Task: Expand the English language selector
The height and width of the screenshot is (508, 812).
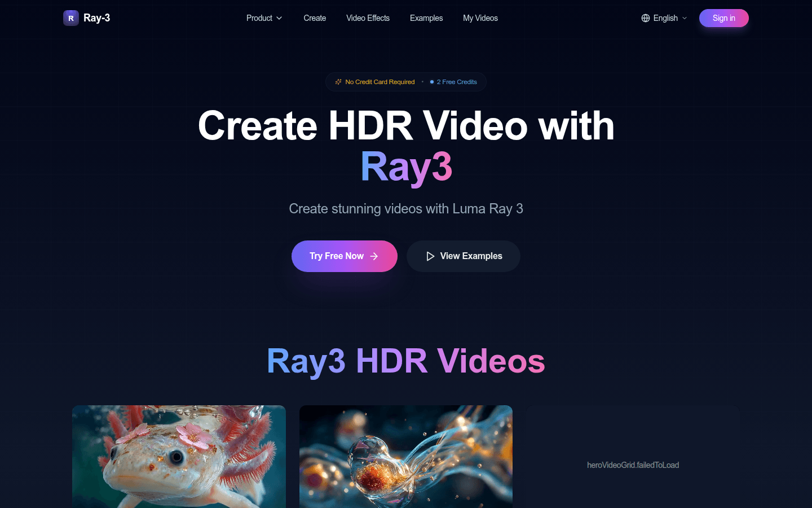Action: point(664,17)
